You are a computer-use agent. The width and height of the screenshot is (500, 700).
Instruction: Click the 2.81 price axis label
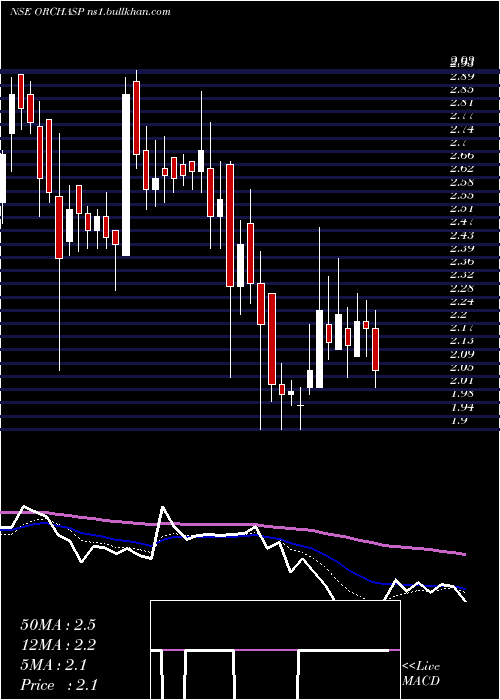coord(462,103)
